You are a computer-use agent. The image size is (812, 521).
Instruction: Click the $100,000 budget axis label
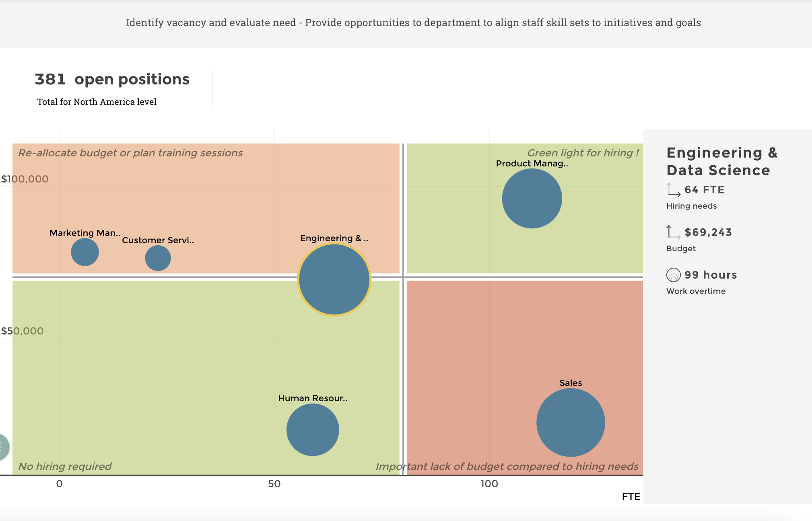pos(25,179)
